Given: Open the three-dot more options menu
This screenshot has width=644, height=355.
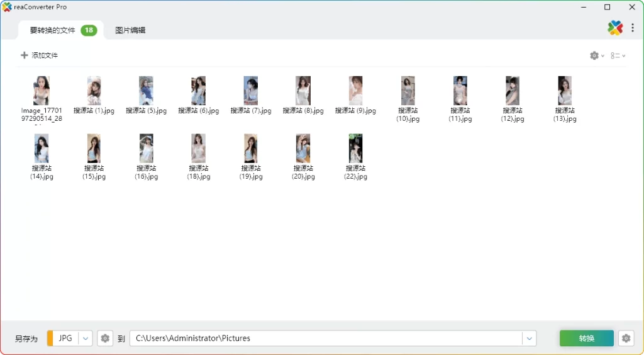Looking at the screenshot, I should [x=633, y=28].
